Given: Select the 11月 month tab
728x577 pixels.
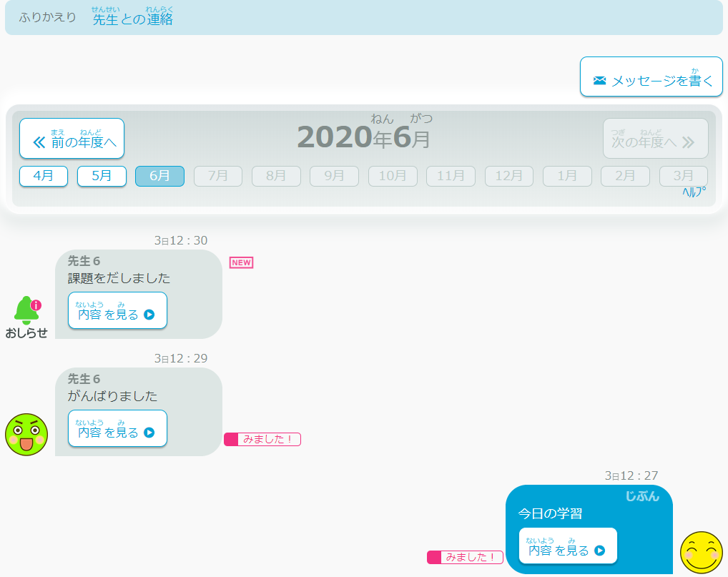Looking at the screenshot, I should click(x=451, y=176).
